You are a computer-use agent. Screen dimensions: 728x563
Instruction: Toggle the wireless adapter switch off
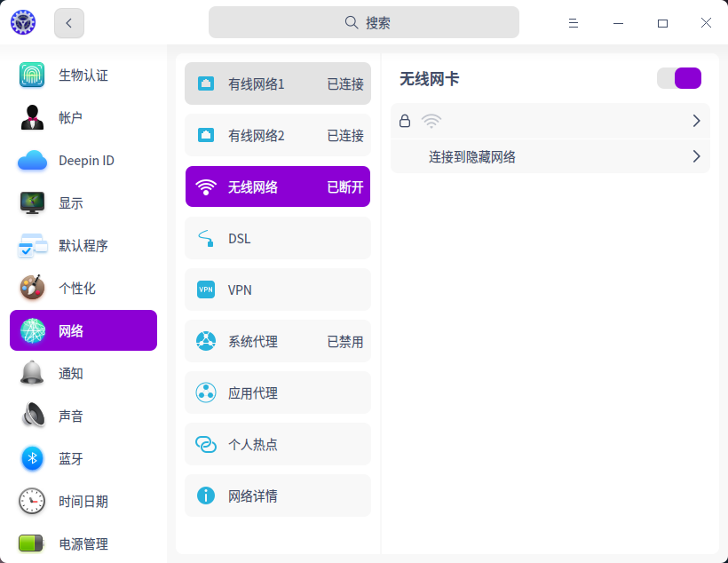tap(679, 78)
